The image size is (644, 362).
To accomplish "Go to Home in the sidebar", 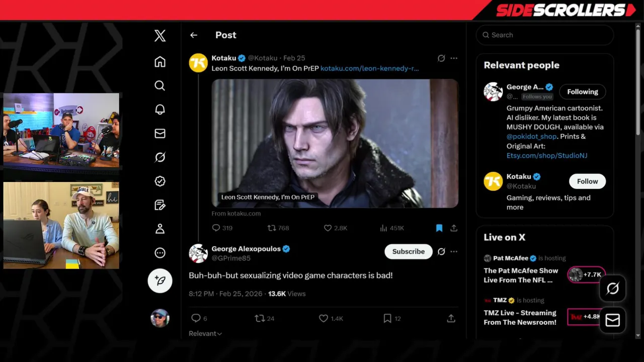I will click(160, 61).
